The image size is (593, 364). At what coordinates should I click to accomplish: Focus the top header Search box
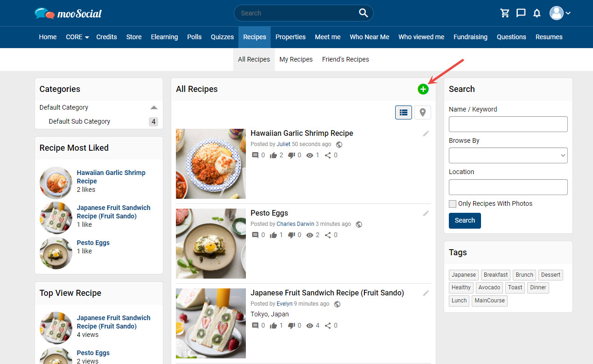click(x=303, y=13)
